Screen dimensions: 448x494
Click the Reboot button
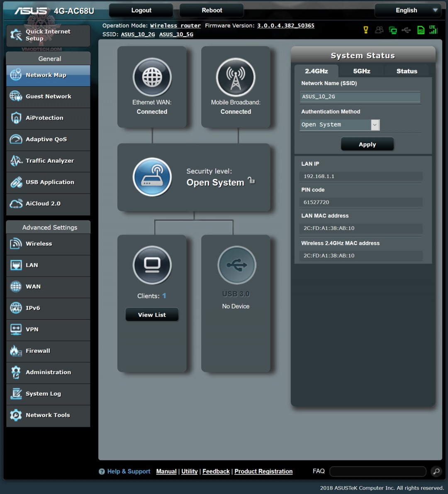tap(212, 10)
